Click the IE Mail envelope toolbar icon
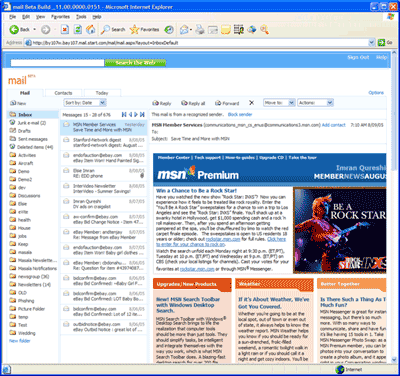Screen dimensions: 400x376 pos(184,30)
